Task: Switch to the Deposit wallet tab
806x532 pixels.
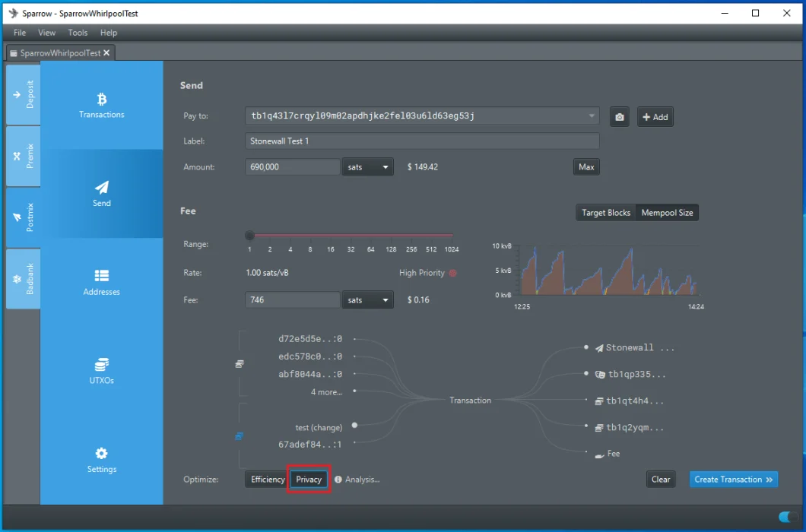Action: (x=23, y=94)
